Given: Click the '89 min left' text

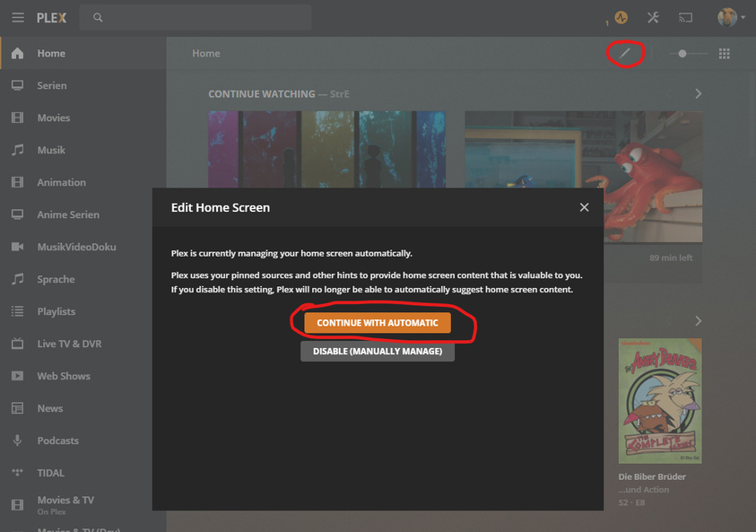Looking at the screenshot, I should (x=671, y=258).
